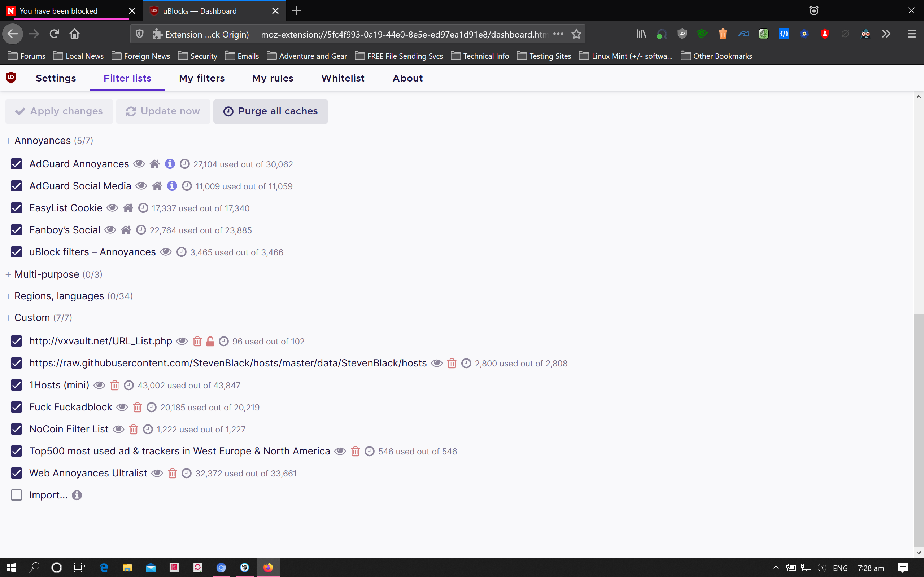The width and height of the screenshot is (924, 577).
Task: Click the Update now button
Action: tap(163, 111)
